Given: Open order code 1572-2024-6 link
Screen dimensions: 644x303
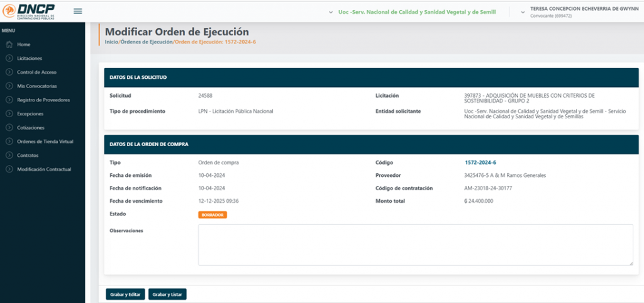Looking at the screenshot, I should click(x=480, y=163).
